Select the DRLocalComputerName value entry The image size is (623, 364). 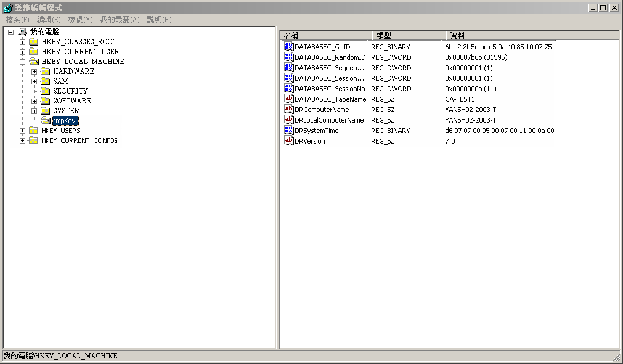[x=329, y=120]
